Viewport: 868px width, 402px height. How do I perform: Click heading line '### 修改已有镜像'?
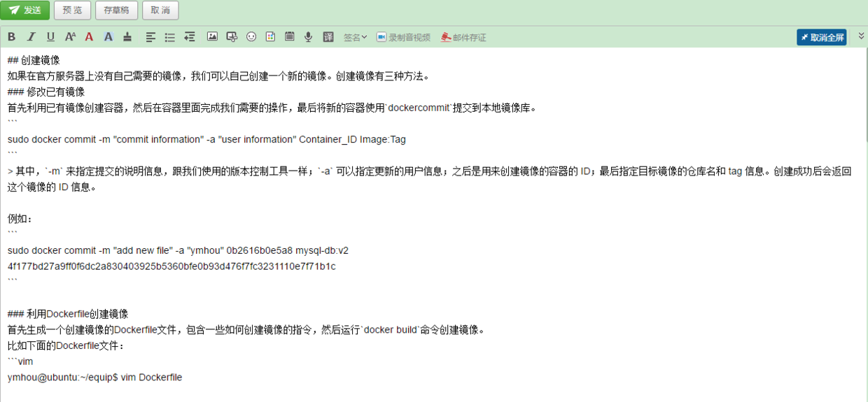pos(45,92)
